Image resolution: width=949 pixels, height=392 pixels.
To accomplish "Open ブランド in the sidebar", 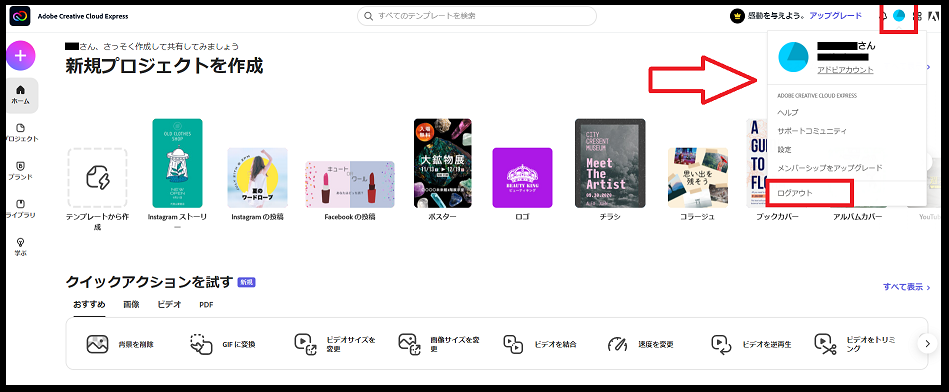I will click(x=20, y=171).
